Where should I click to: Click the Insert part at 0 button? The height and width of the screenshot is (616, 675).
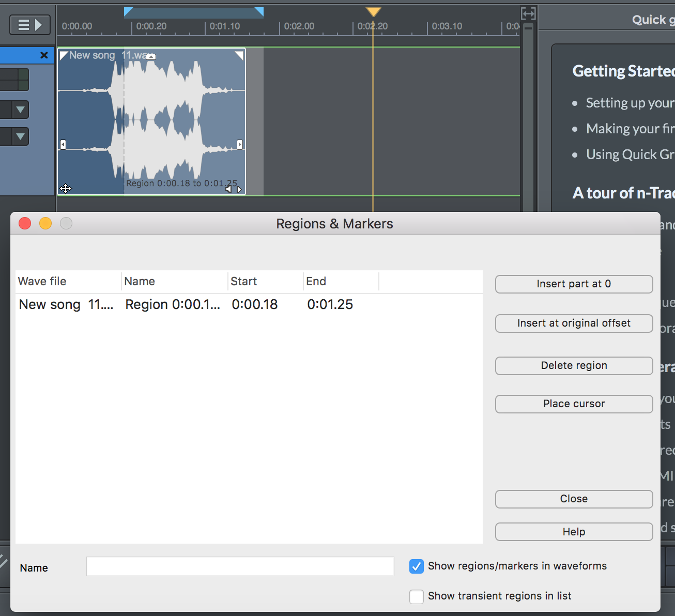coord(574,284)
